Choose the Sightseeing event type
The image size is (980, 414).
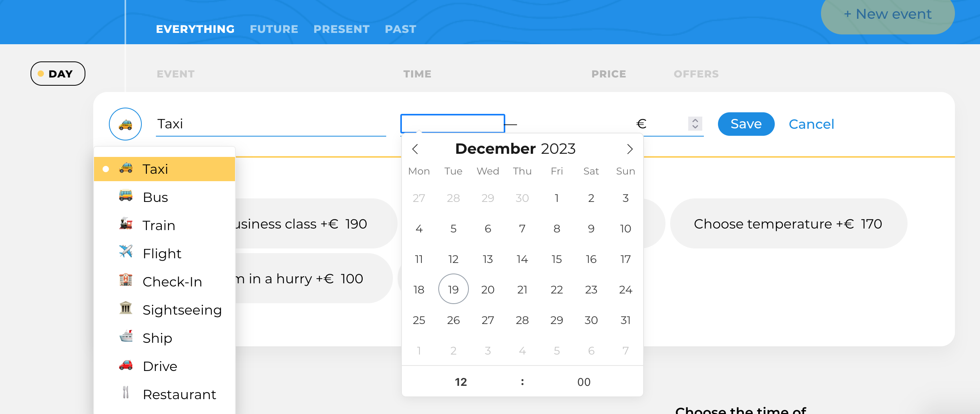[165, 310]
